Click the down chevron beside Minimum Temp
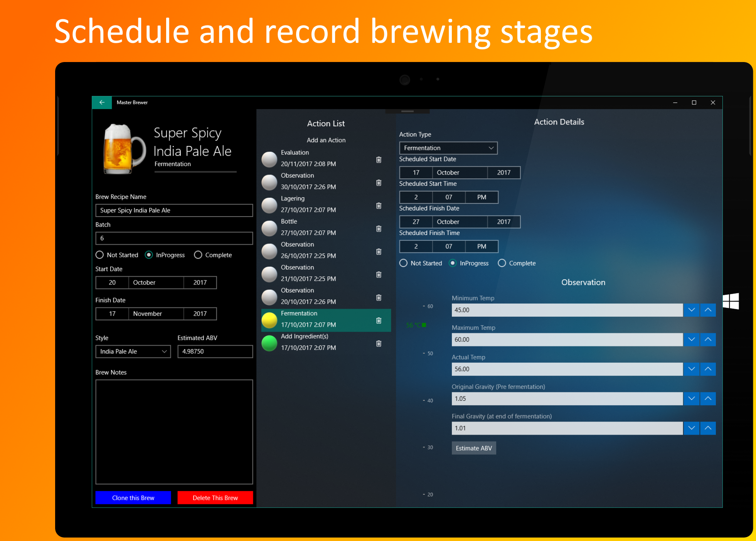This screenshot has width=756, height=541. point(691,310)
